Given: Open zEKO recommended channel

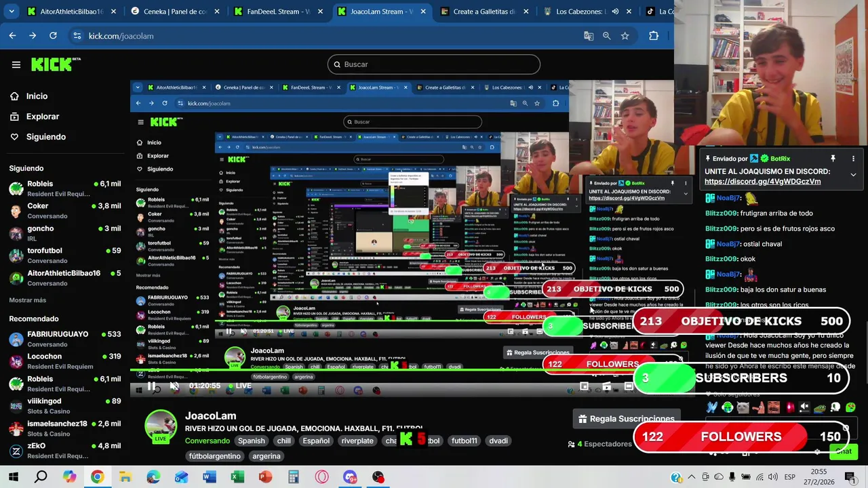Looking at the screenshot, I should [65, 451].
